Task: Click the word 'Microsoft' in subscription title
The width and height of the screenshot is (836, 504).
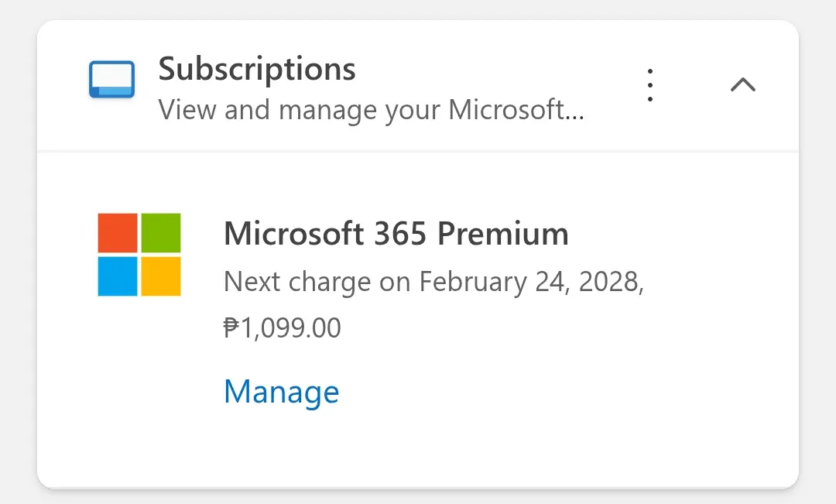Action: [294, 234]
